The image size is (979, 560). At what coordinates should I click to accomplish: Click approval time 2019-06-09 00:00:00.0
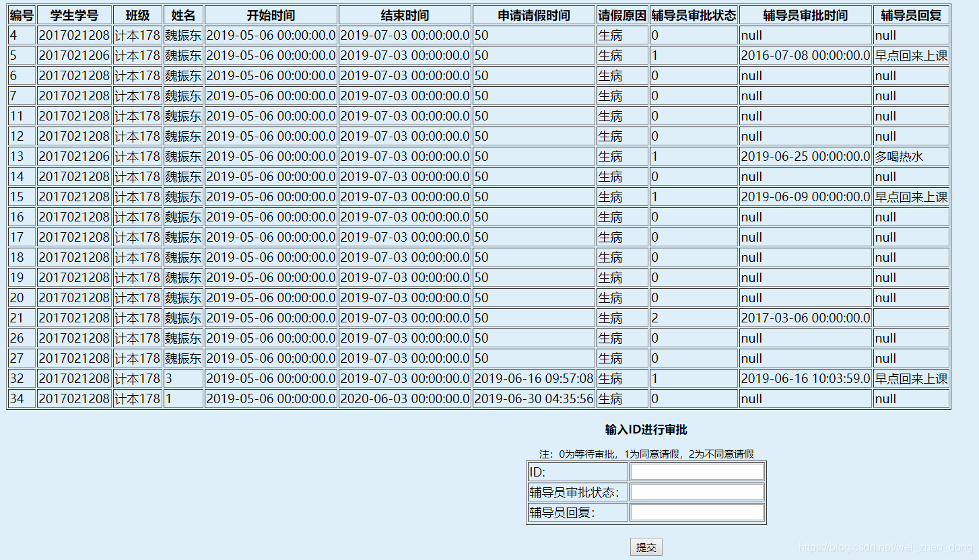tap(805, 197)
